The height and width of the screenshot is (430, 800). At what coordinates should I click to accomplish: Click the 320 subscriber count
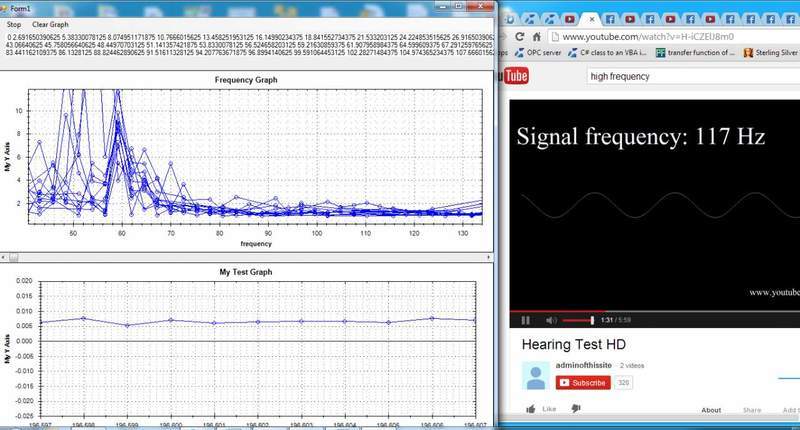623,383
